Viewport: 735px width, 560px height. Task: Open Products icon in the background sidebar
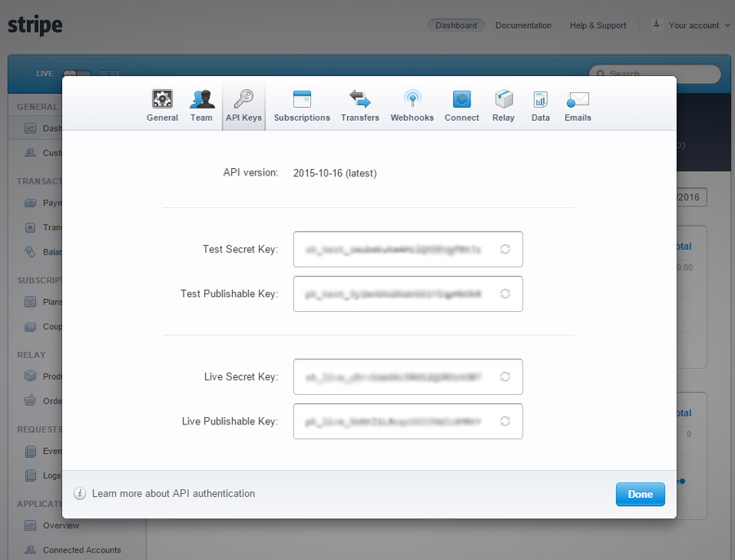point(30,376)
